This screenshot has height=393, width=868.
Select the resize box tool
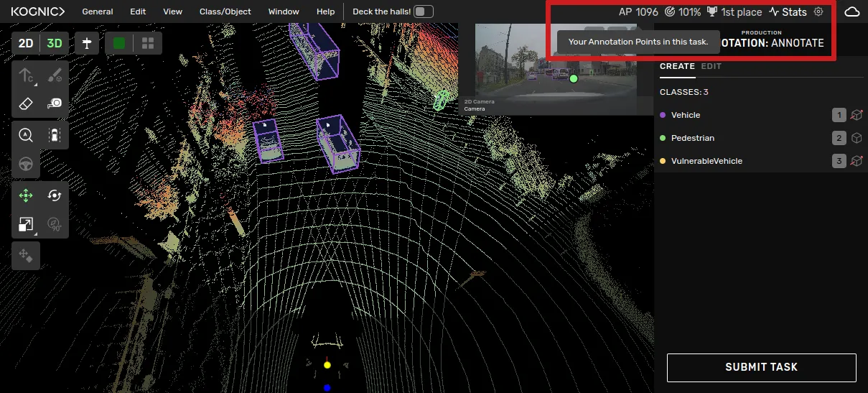click(x=26, y=224)
